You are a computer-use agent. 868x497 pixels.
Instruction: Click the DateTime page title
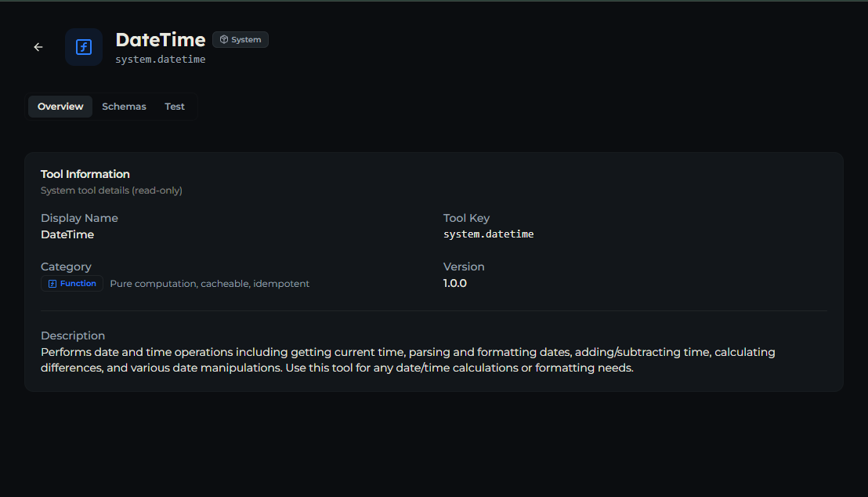coord(161,40)
